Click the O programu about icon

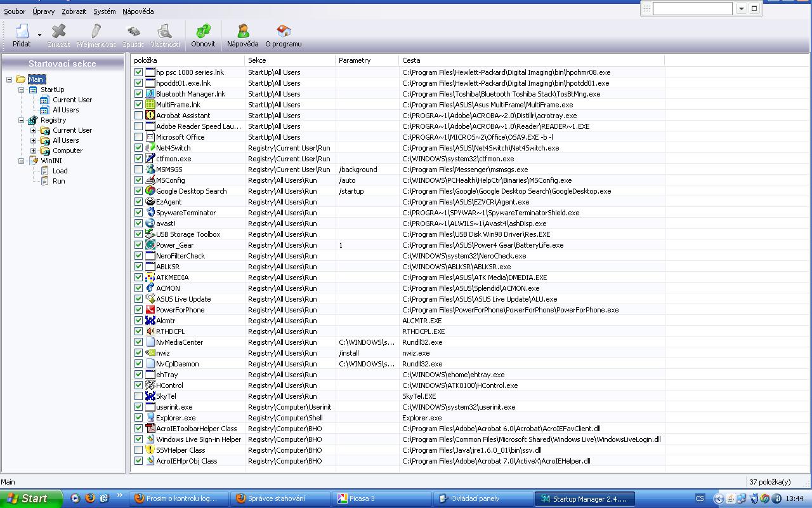[x=284, y=36]
